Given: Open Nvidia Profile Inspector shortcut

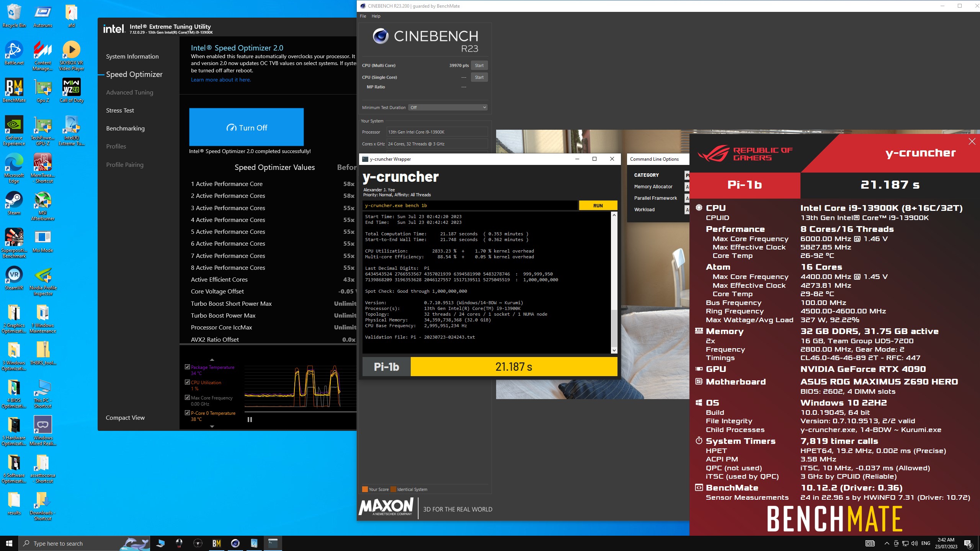Looking at the screenshot, I should (43, 281).
